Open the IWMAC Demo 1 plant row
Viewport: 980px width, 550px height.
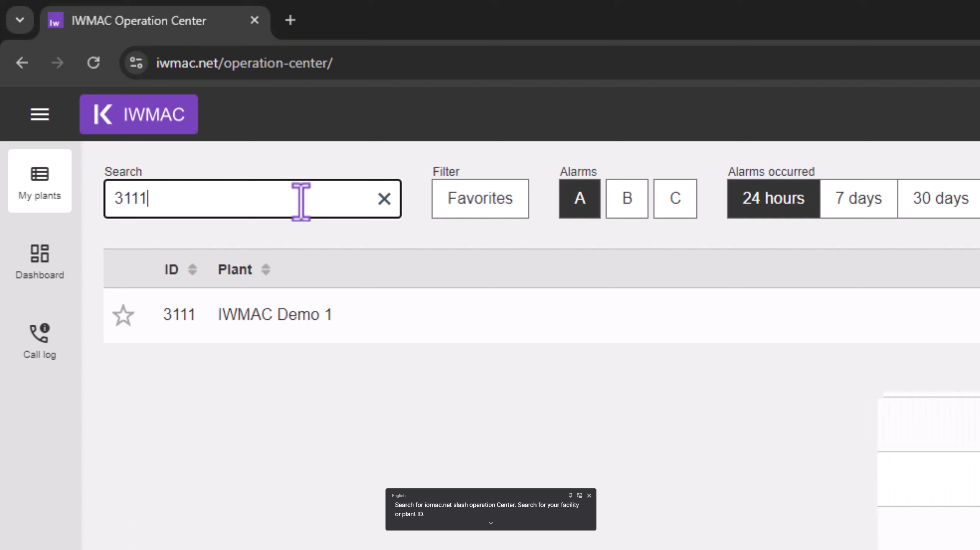(542, 315)
